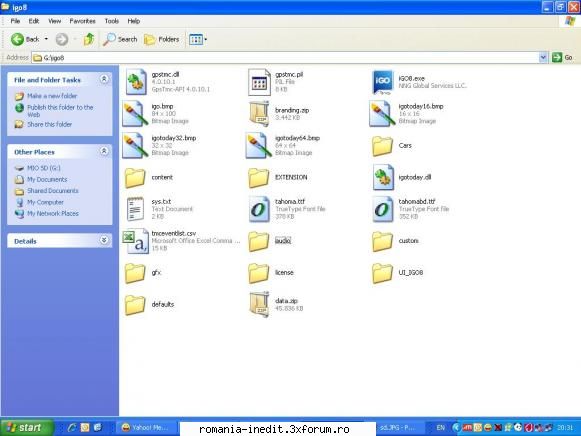Switch to Yahoo Messenger taskbar item
Image resolution: width=581 pixels, height=436 pixels.
tap(147, 428)
